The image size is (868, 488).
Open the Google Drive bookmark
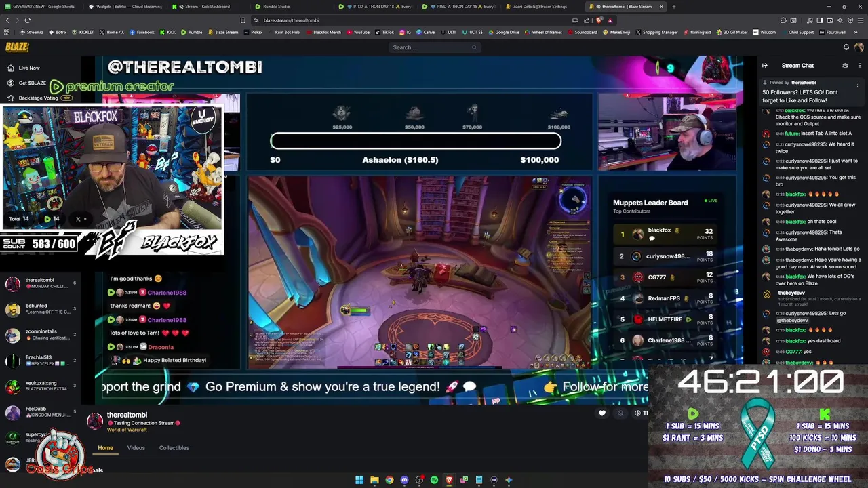(504, 32)
